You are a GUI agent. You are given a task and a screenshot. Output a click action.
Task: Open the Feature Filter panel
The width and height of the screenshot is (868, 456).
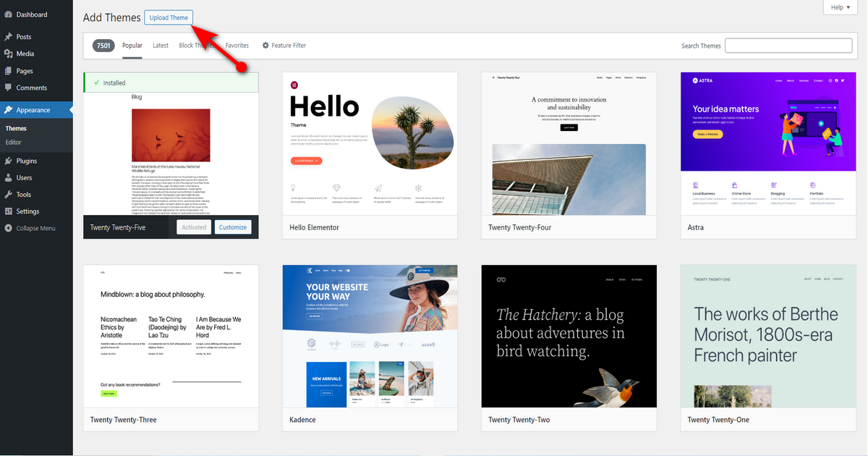284,46
